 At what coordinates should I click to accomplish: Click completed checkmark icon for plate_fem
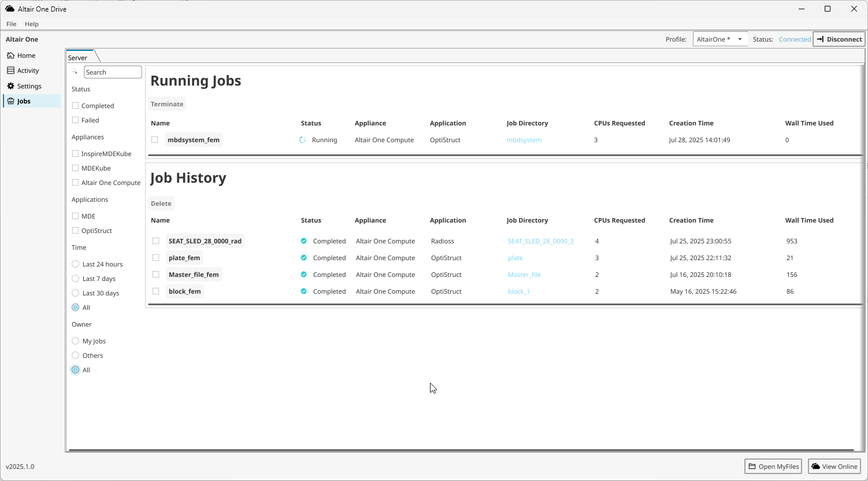coord(303,258)
